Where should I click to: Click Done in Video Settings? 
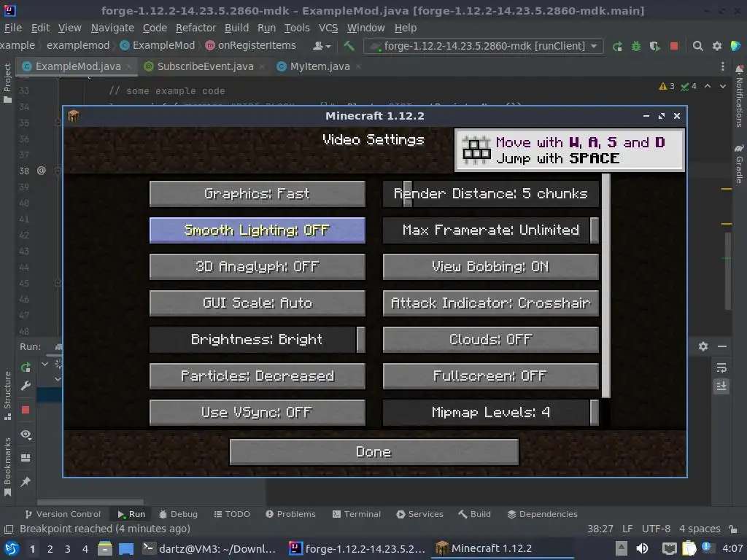coord(374,452)
